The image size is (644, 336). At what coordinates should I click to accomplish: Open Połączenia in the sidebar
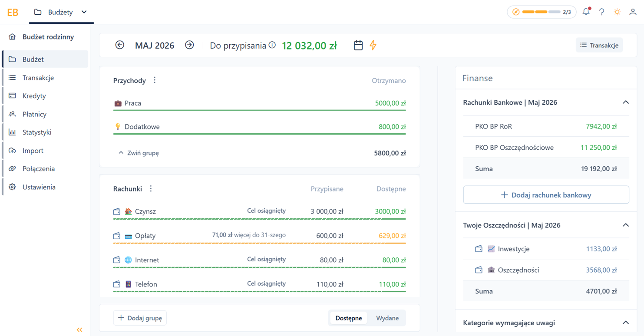pos(45,169)
